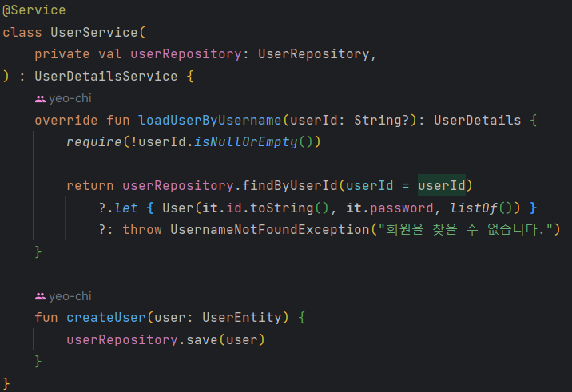Click the private keyword
The width and height of the screenshot is (572, 392).
[x=62, y=54]
